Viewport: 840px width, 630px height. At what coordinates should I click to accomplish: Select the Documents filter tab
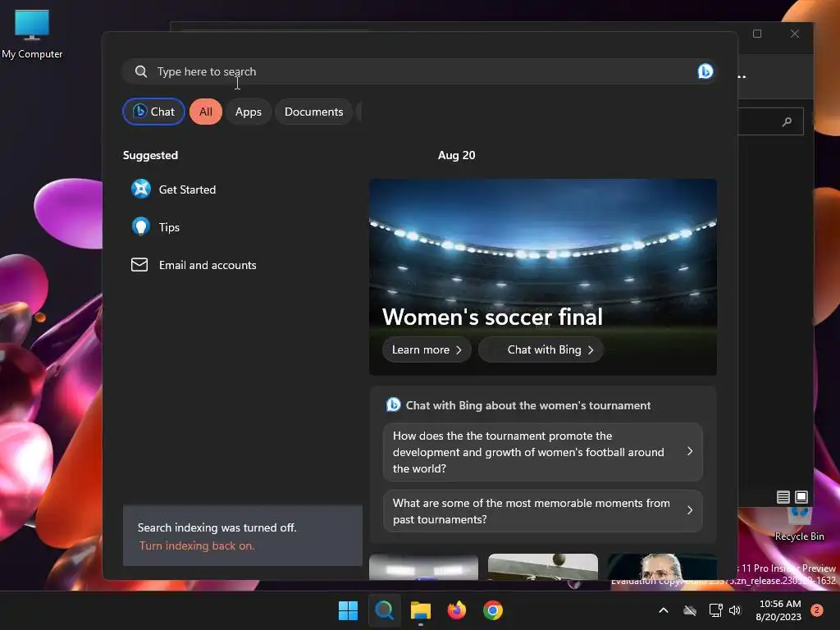pyautogui.click(x=314, y=112)
